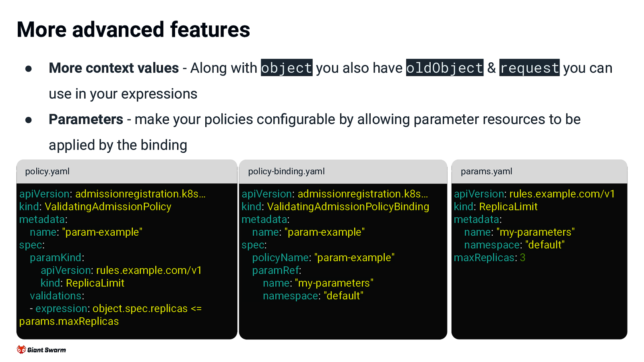Click the "spec:" line in policy-binding.yaml

click(254, 245)
